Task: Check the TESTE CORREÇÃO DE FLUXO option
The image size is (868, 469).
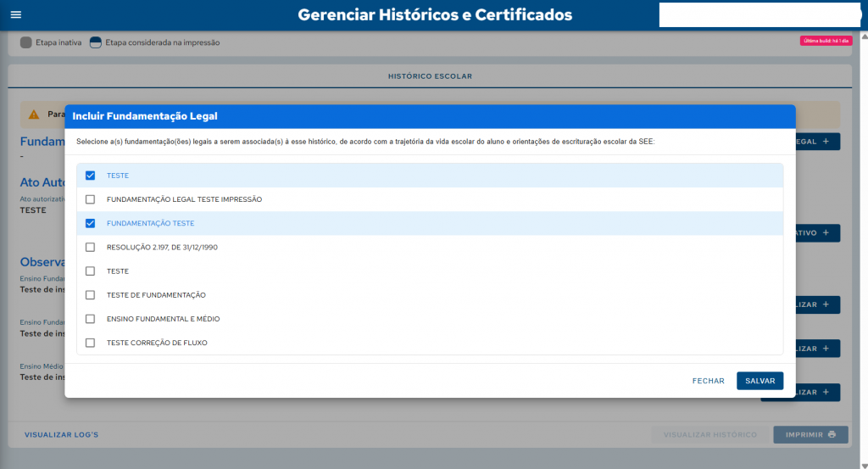Action: pos(90,343)
